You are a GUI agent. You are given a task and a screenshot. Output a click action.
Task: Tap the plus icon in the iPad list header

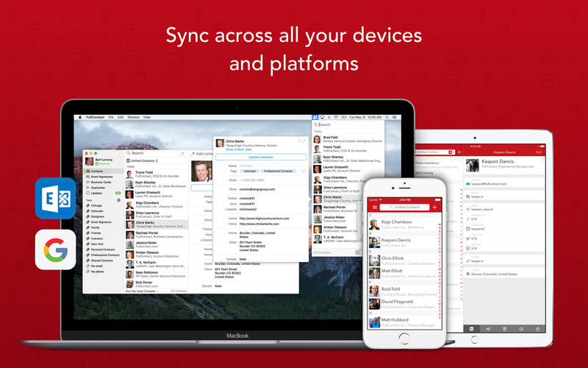(459, 152)
